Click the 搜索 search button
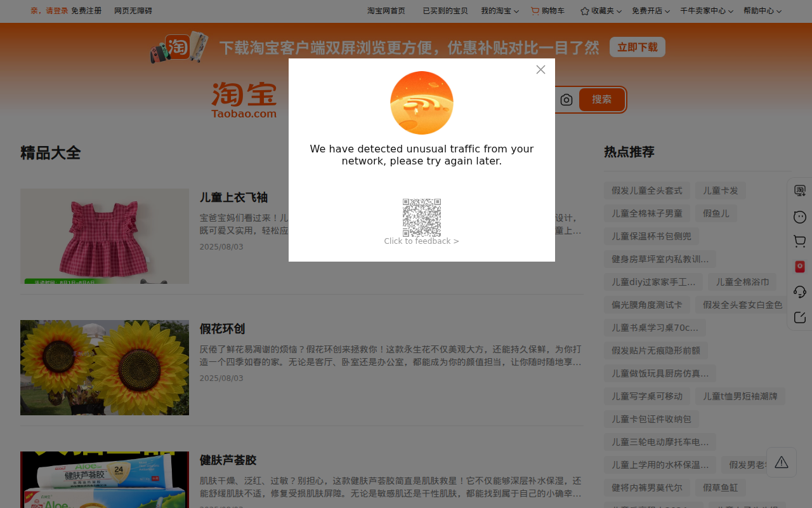This screenshot has height=508, width=812. [601, 100]
